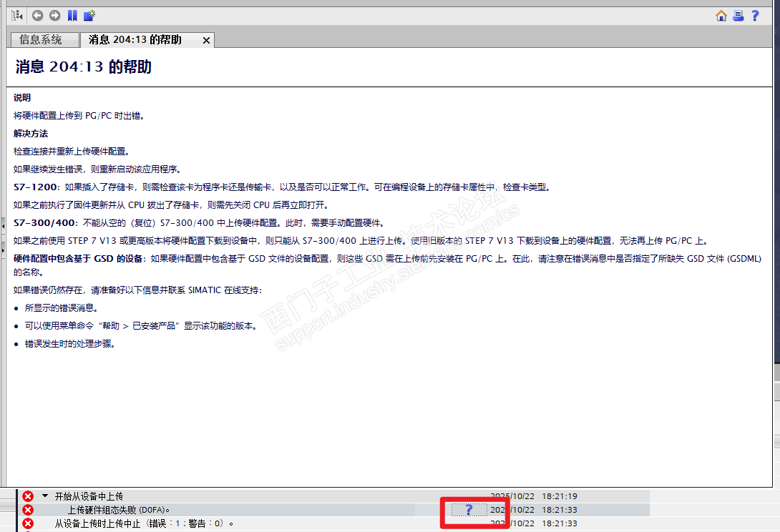This screenshot has height=532, width=780.
Task: Collapse the 开始从设备中上传 message group
Action: 45,496
